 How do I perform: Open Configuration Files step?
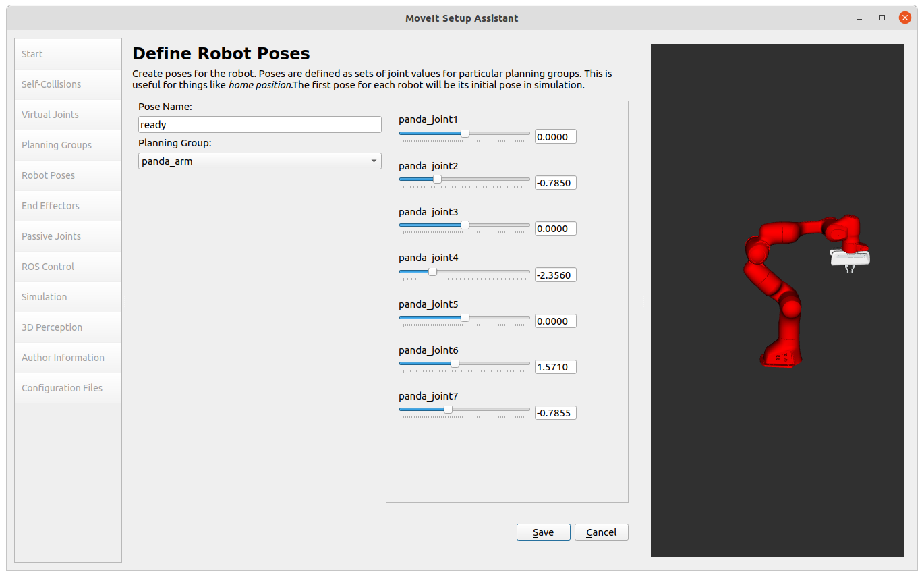[67, 388]
